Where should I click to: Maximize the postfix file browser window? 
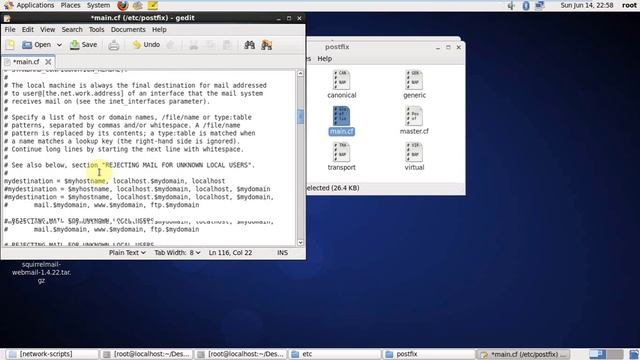pos(448,47)
